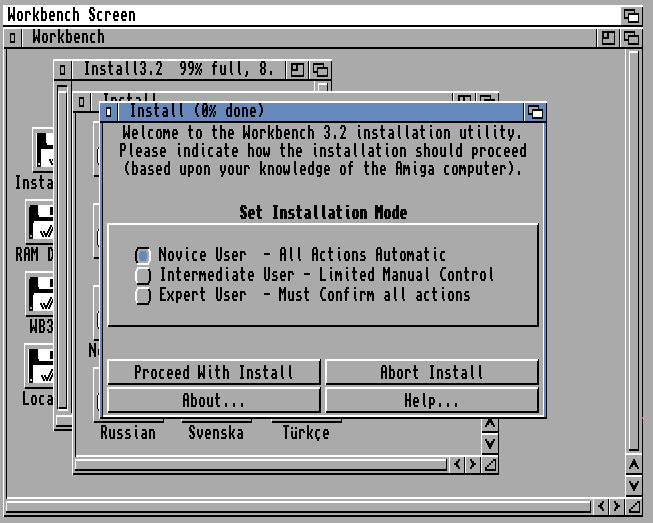653x523 pixels.
Task: Click zoom gadget of Workbench window
Action: click(x=608, y=38)
